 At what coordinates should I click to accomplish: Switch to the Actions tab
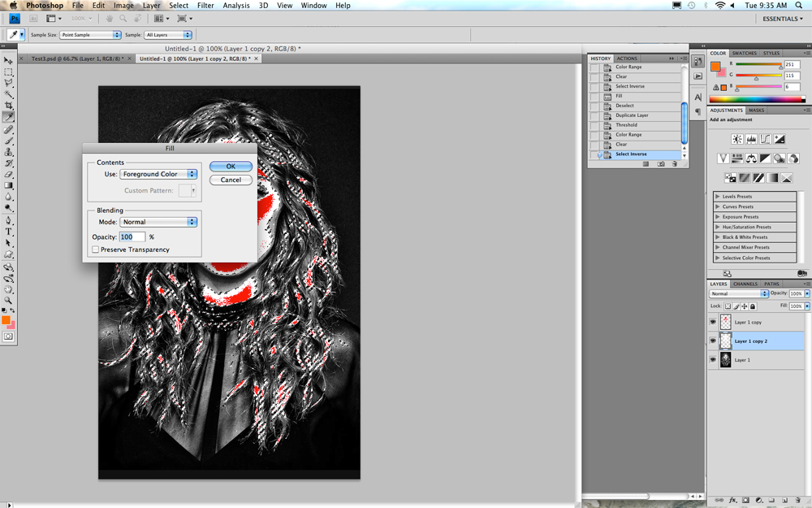point(627,59)
